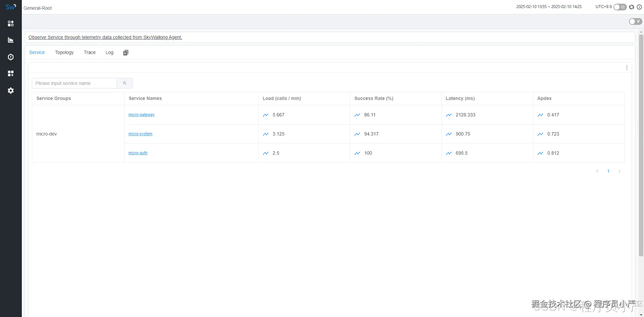Show the micro-auth Apdex trend chart

(540, 153)
